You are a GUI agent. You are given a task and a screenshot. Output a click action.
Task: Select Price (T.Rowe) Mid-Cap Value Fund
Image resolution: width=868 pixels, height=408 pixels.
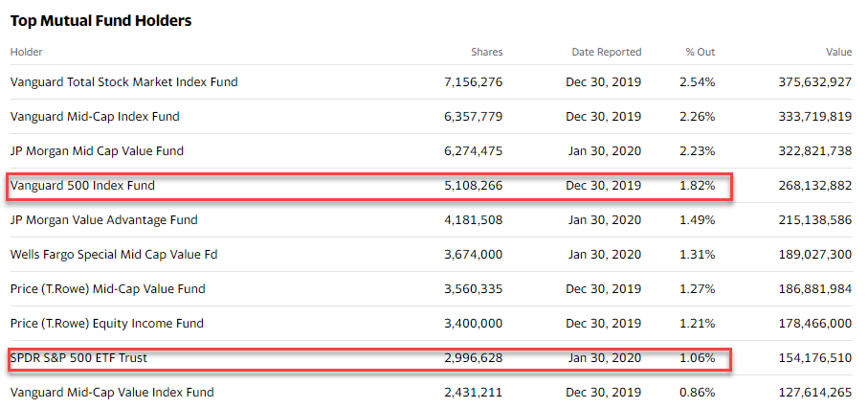108,289
